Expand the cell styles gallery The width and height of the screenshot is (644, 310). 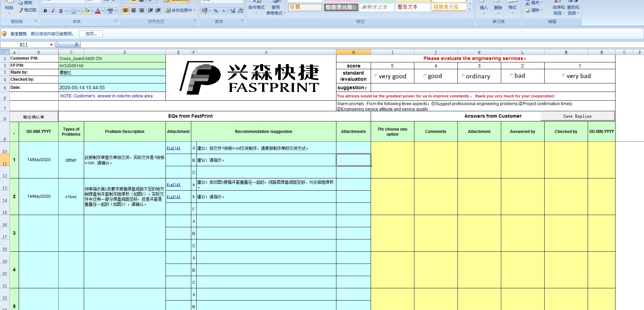coord(470,9)
